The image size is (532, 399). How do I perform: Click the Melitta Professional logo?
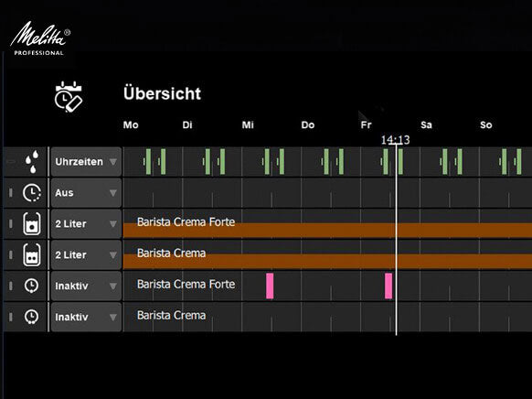(x=40, y=38)
